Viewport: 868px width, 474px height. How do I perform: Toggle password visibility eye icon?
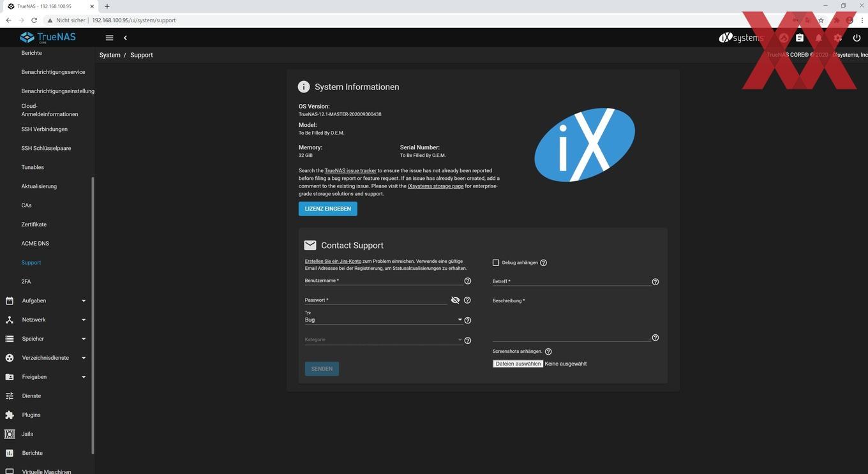click(x=455, y=300)
